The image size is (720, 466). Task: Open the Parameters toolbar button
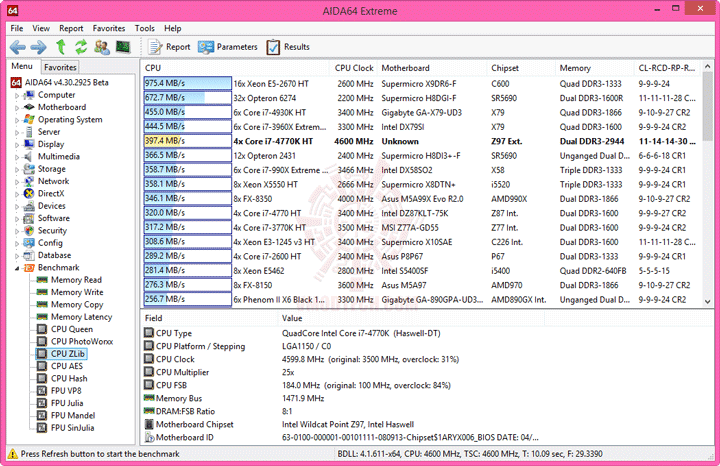[x=228, y=47]
